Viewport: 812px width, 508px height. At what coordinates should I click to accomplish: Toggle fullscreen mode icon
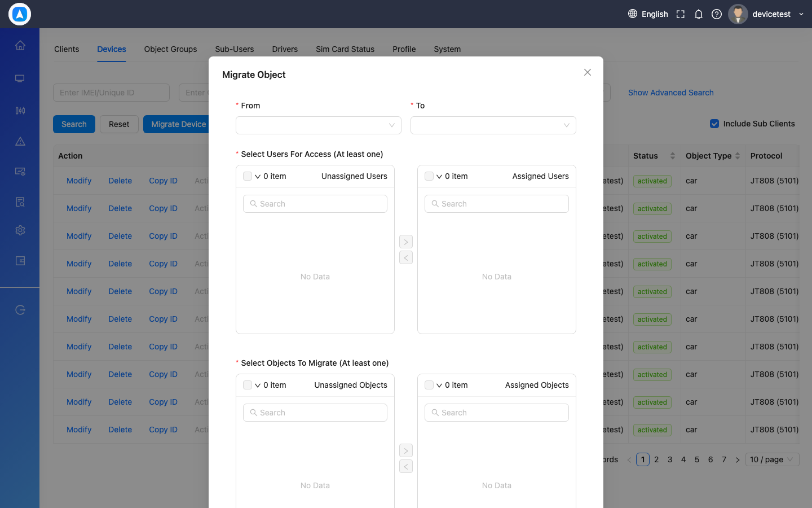[681, 14]
